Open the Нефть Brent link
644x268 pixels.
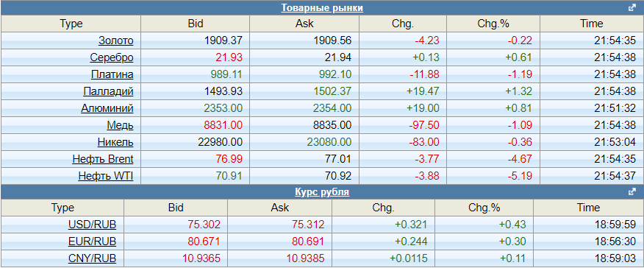[x=103, y=159]
